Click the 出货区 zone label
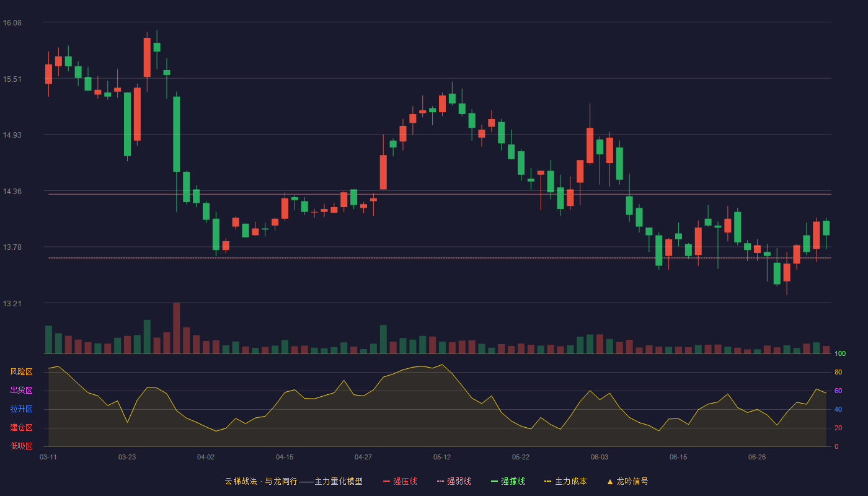Image resolution: width=868 pixels, height=496 pixels. point(21,391)
